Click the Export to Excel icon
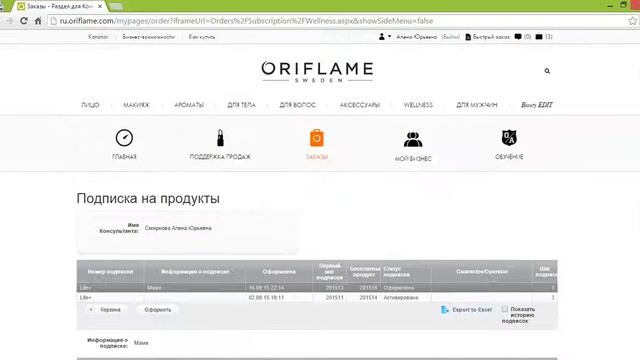 click(x=445, y=310)
